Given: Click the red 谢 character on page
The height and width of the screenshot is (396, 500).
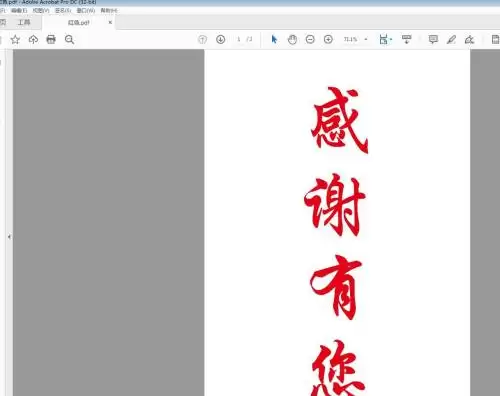Looking at the screenshot, I should (x=335, y=205).
